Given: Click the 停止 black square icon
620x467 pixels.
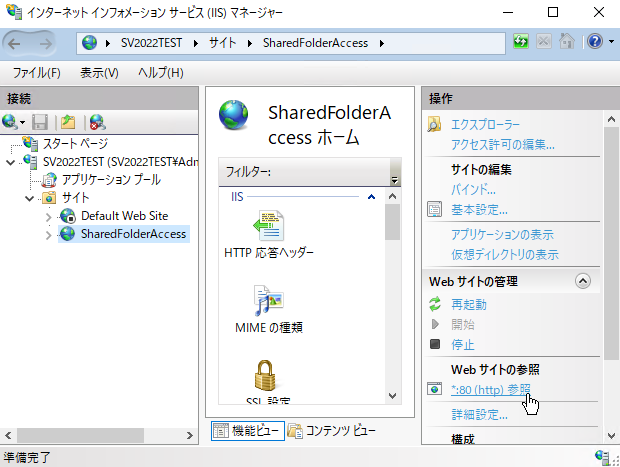Looking at the screenshot, I should click(x=435, y=344).
